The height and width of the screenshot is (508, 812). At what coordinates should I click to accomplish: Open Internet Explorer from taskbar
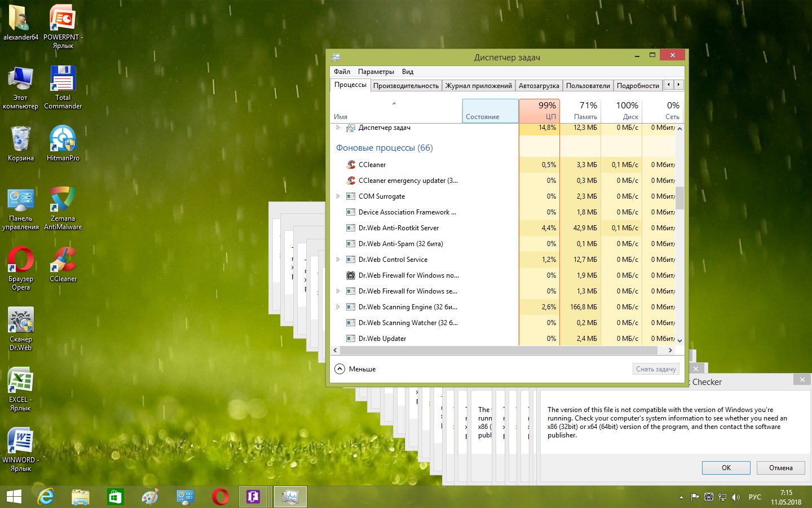pyautogui.click(x=46, y=497)
